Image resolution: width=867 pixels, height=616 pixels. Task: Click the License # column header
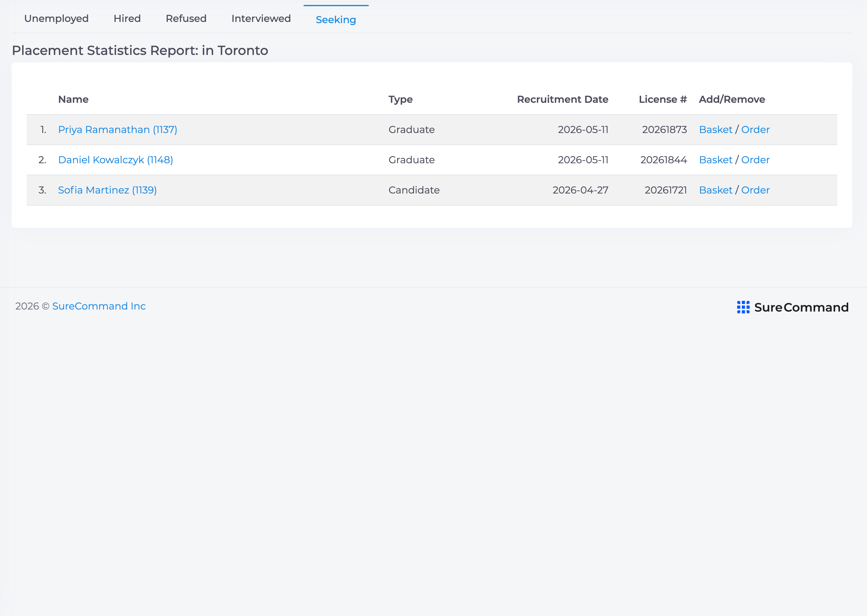pos(662,99)
